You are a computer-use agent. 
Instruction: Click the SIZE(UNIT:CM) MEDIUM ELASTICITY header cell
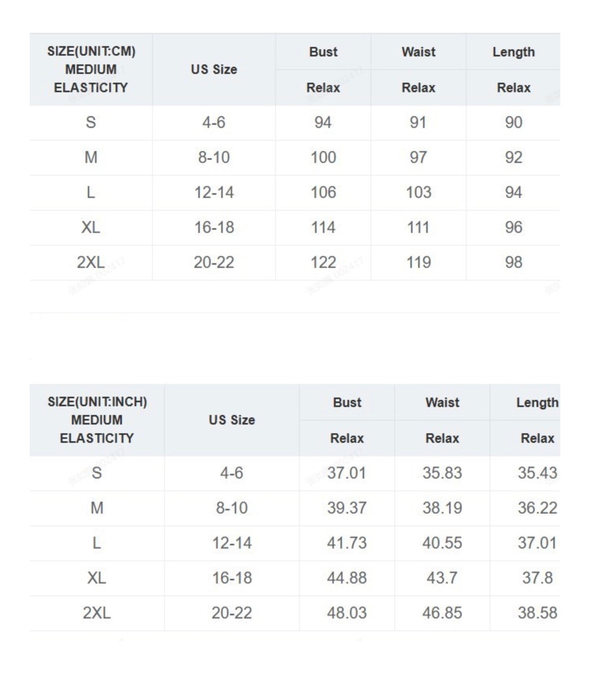(91, 69)
